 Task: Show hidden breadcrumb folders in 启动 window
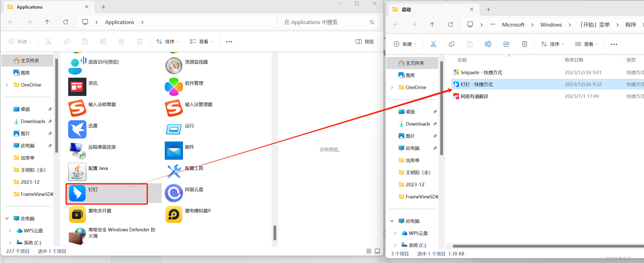click(x=493, y=25)
